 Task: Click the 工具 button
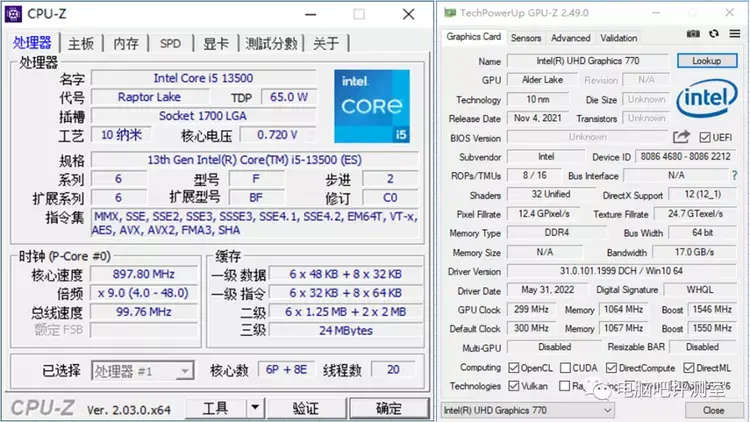[216, 408]
